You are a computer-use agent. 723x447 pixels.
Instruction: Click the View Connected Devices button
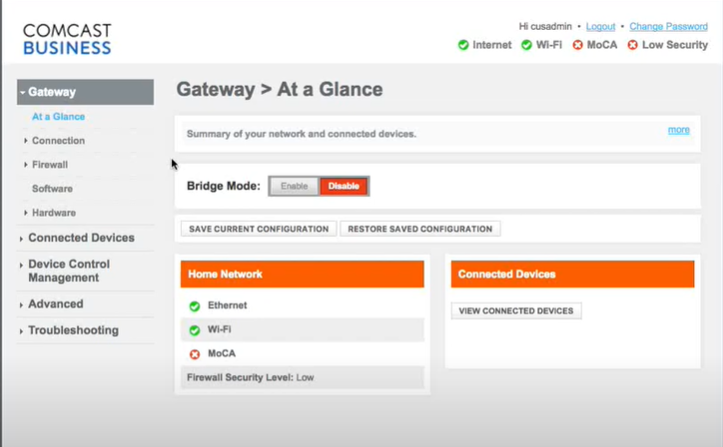click(x=516, y=311)
